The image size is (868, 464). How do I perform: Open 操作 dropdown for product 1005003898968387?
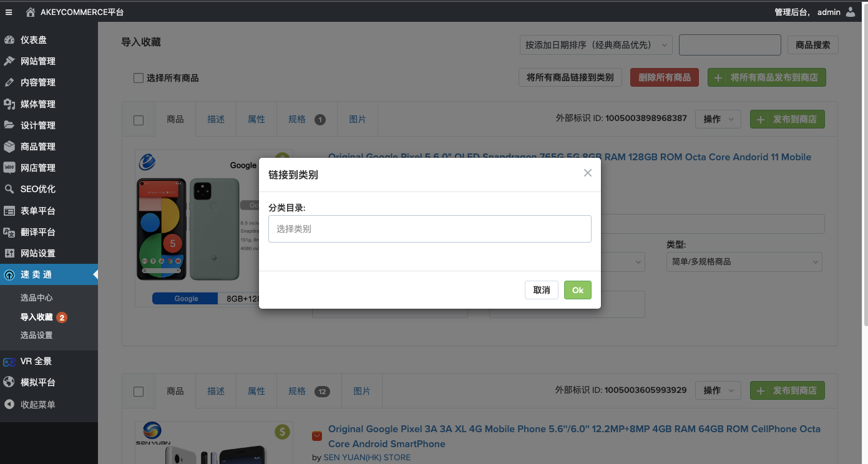tap(718, 119)
